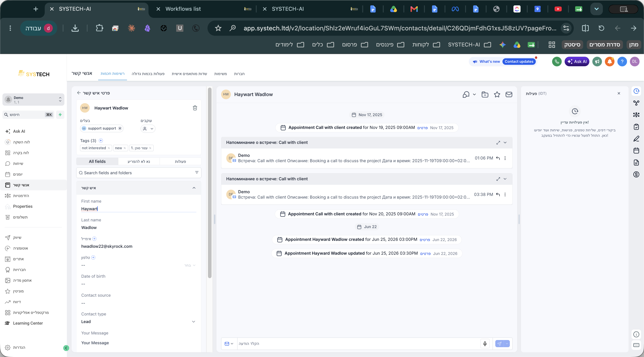Open workflow nodes icon in right rail
This screenshot has width=644, height=357.
point(636,103)
